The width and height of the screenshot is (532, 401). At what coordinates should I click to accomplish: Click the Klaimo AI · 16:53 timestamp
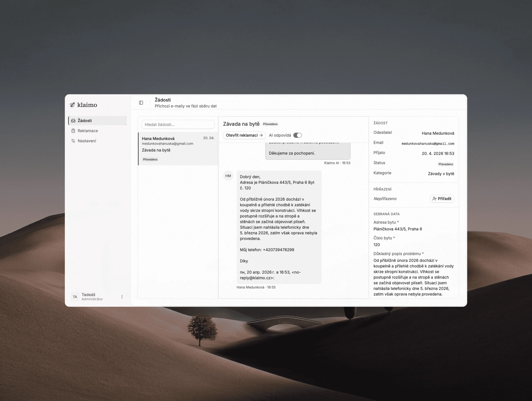point(337,163)
